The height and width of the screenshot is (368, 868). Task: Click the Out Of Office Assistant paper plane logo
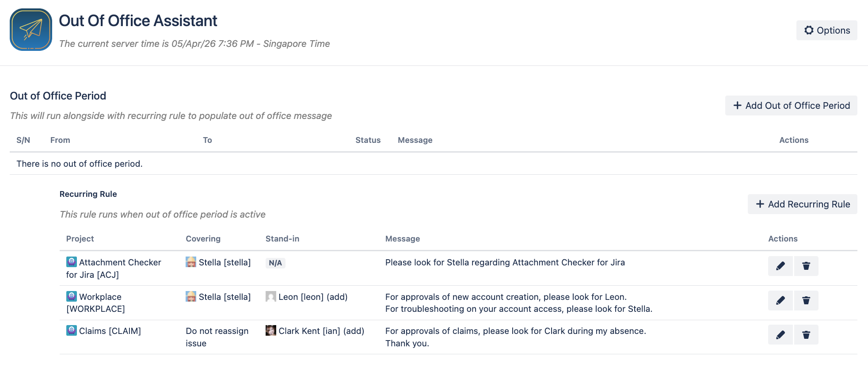pos(31,30)
